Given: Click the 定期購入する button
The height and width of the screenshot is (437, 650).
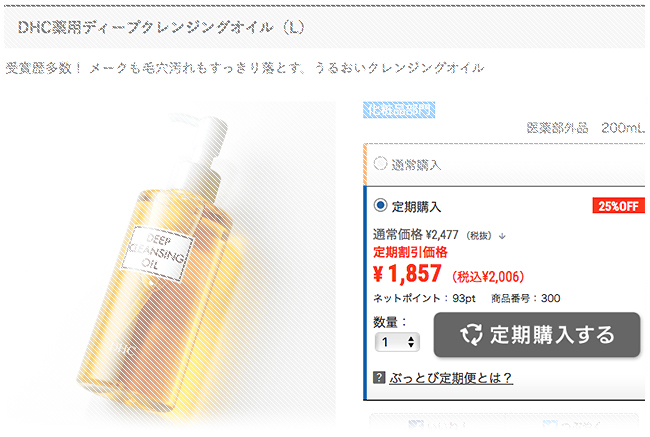Looking at the screenshot, I should coord(537,335).
